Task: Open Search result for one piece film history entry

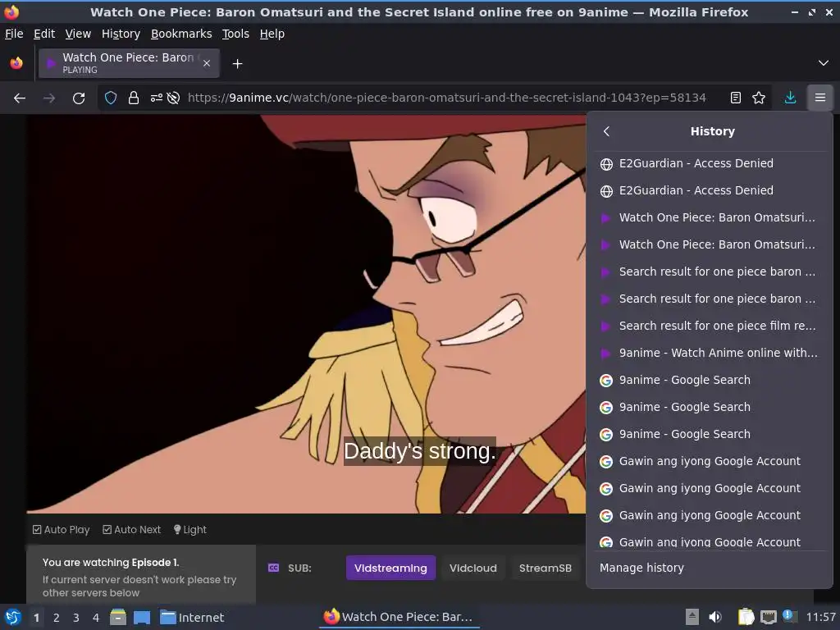Action: tap(710, 326)
